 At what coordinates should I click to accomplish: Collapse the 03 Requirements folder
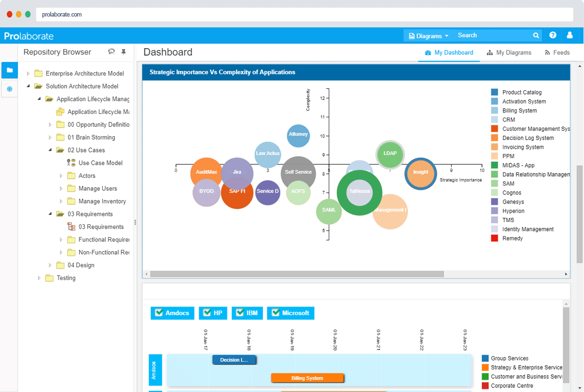click(50, 214)
